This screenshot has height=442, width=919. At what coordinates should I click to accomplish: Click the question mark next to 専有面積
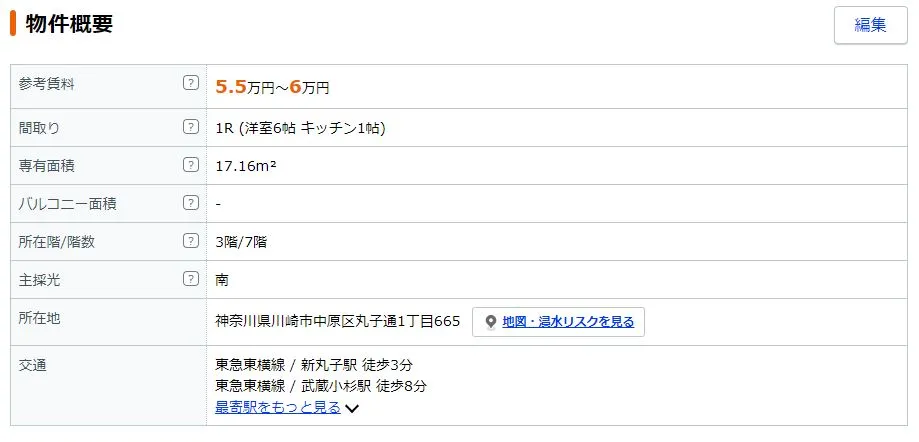click(x=191, y=165)
